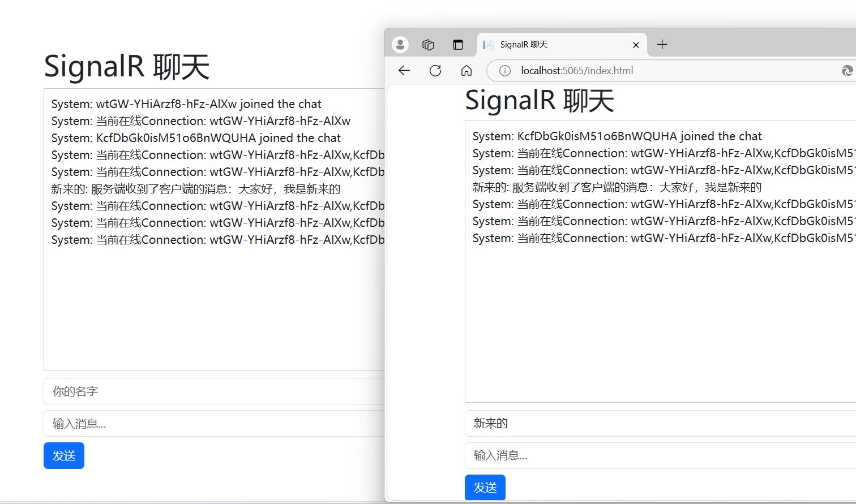View site information icon in address bar
Screen dimensions: 856x504
click(x=505, y=71)
